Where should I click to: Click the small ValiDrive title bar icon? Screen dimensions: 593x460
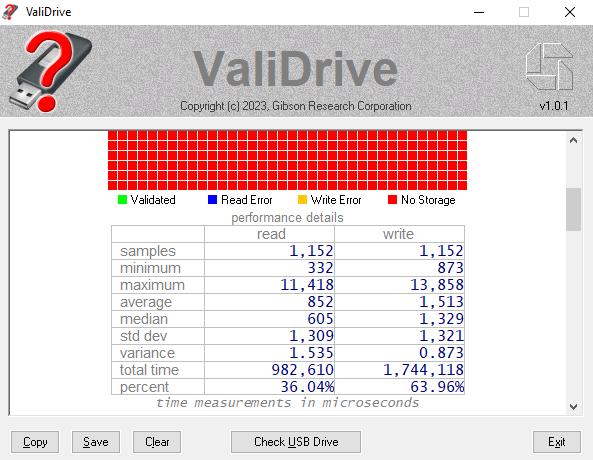(10, 12)
